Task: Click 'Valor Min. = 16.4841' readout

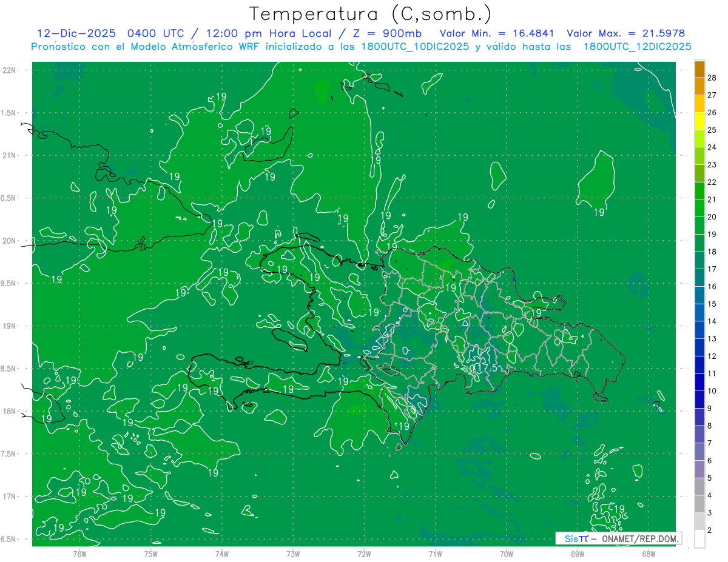Action: point(497,33)
